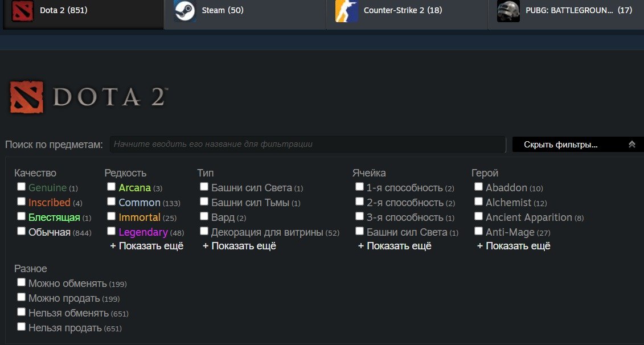Click the Редкость filter heading
This screenshot has width=644, height=345.
(x=125, y=173)
